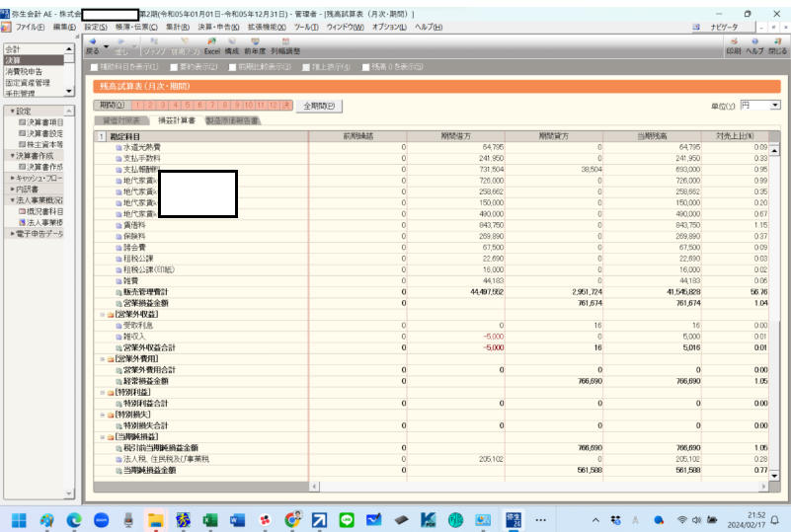Click the 印刷 print icon
The image size is (791, 532).
coord(733,44)
